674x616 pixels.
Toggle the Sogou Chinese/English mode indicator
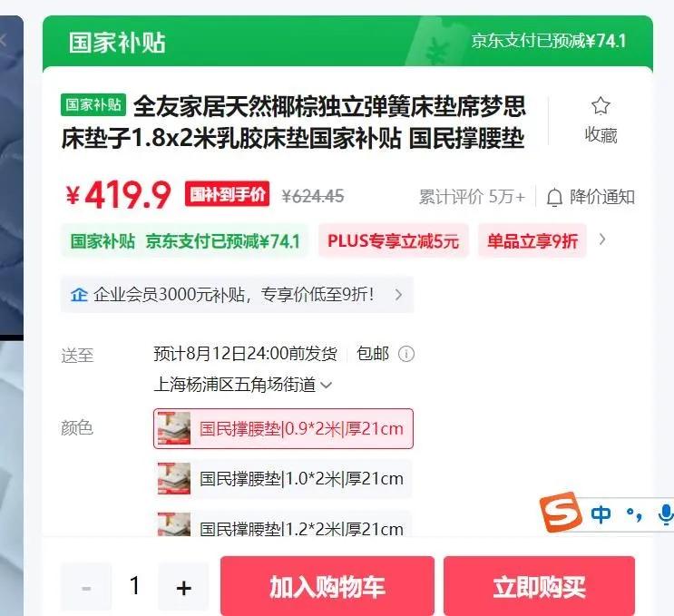coord(601,514)
